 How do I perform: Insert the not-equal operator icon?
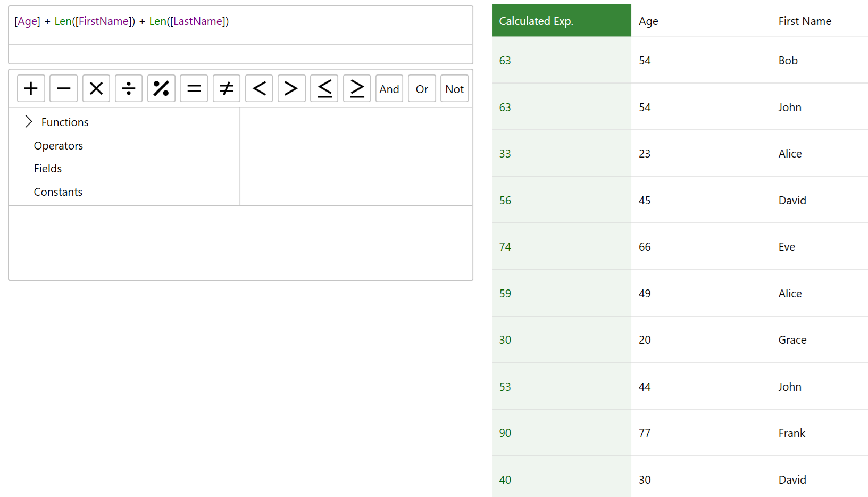(227, 88)
